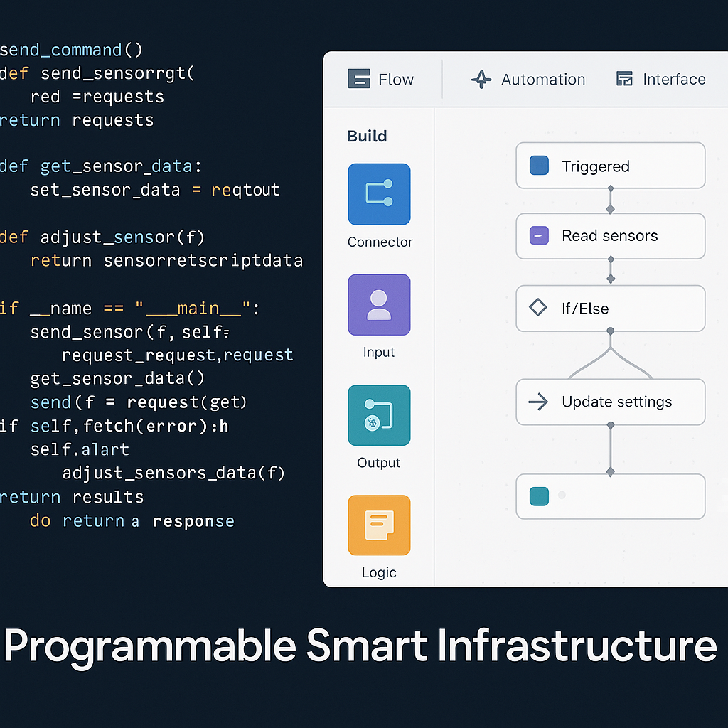
Task: Select the Input icon in the Build panel
Action: (378, 304)
